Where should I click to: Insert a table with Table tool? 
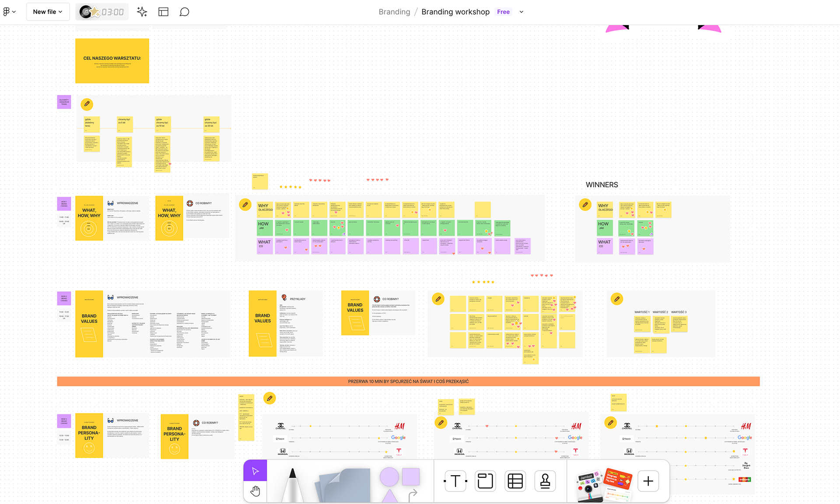[515, 481]
